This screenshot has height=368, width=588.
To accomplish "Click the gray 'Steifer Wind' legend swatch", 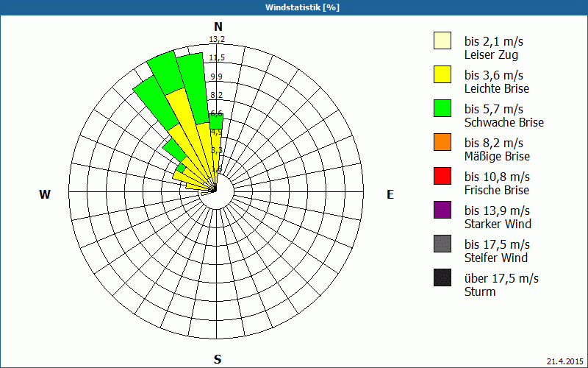I will click(x=442, y=244).
